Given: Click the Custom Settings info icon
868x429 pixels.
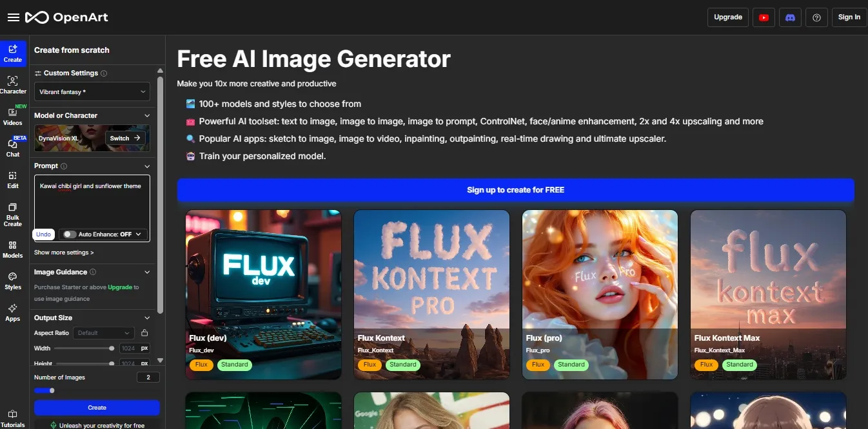Looking at the screenshot, I should point(104,73).
